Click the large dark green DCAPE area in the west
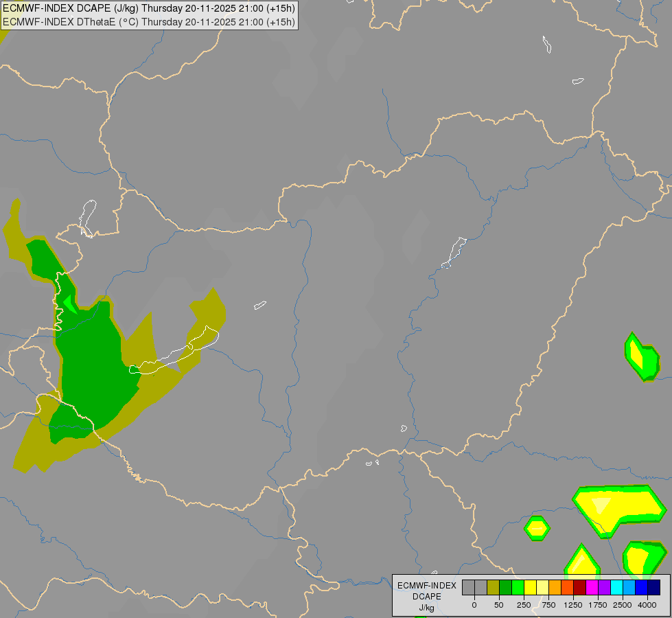The image size is (672, 618). pyautogui.click(x=92, y=365)
